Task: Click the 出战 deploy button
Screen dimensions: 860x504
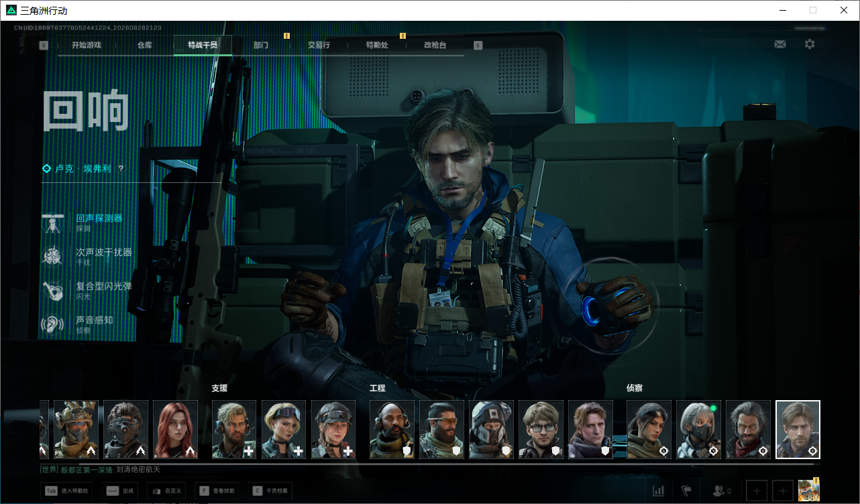Action: pyautogui.click(x=121, y=491)
